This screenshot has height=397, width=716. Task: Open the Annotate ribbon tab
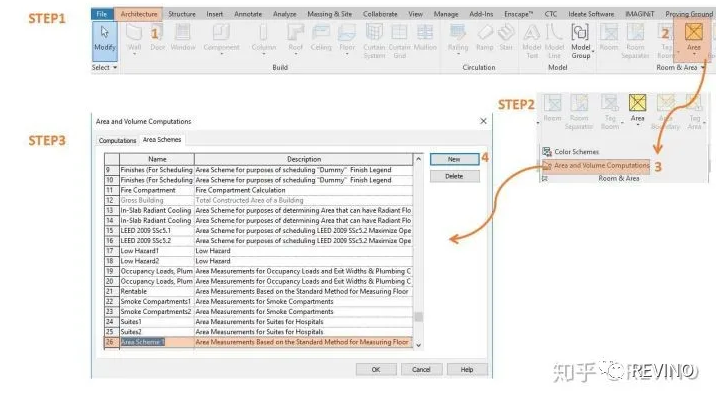click(x=248, y=14)
